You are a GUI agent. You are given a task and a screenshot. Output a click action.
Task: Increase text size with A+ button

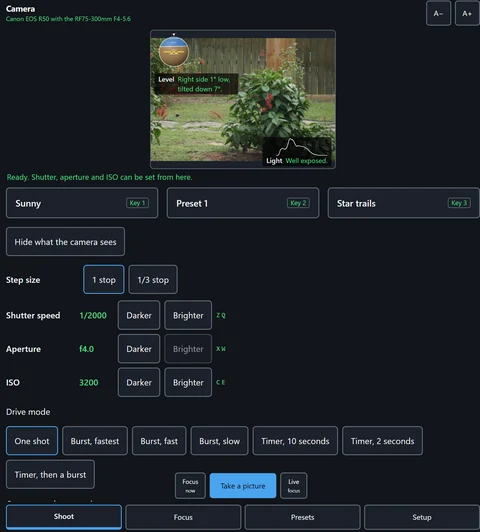click(x=467, y=14)
